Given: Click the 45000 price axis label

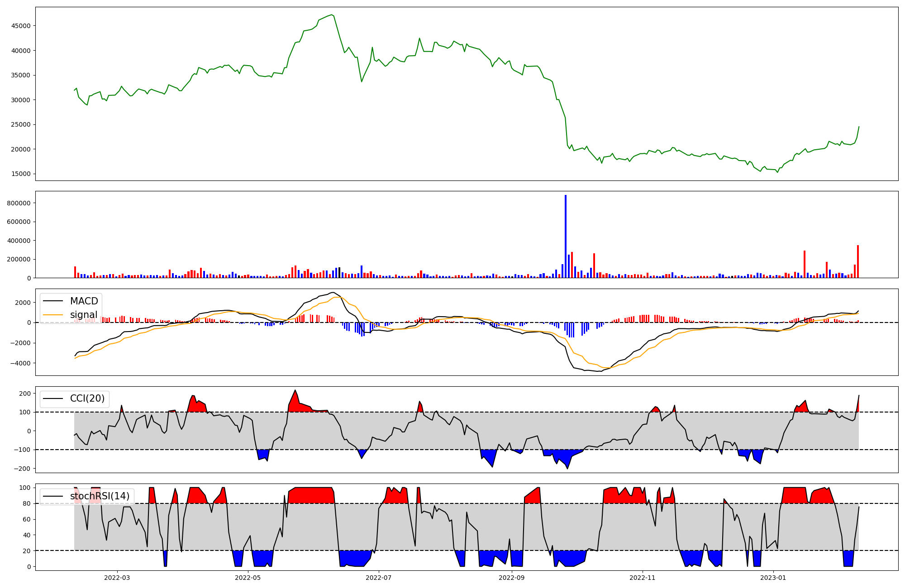Looking at the screenshot, I should [x=21, y=26].
